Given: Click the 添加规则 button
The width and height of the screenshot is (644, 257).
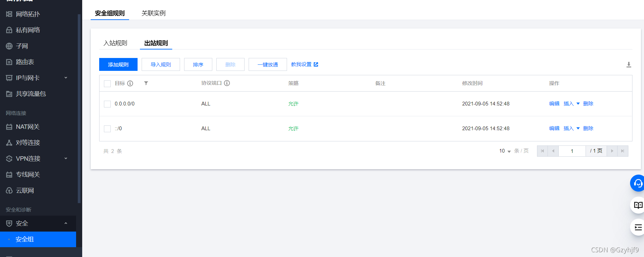Looking at the screenshot, I should (x=118, y=64).
